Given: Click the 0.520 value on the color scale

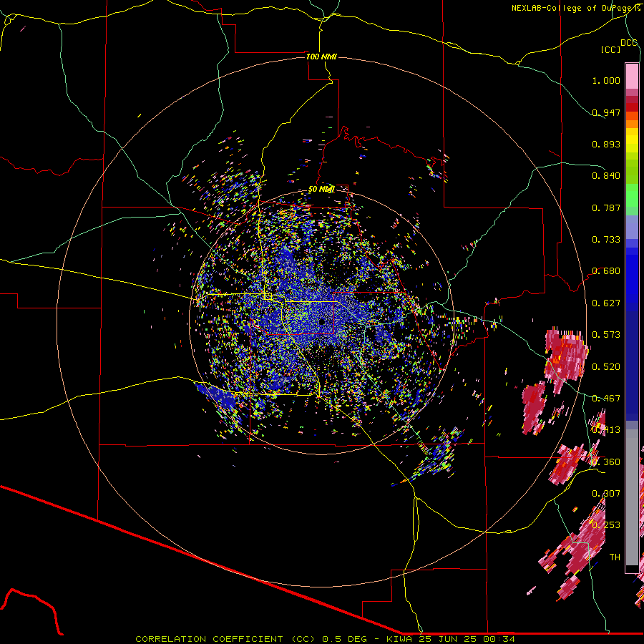Looking at the screenshot, I should pos(606,367).
